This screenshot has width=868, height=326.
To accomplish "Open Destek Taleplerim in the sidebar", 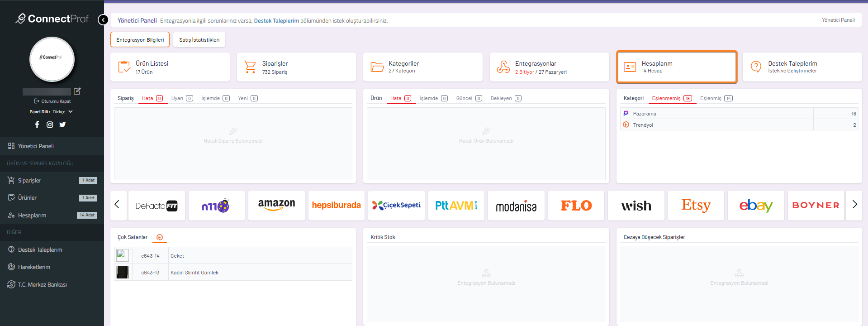I will [x=52, y=250].
